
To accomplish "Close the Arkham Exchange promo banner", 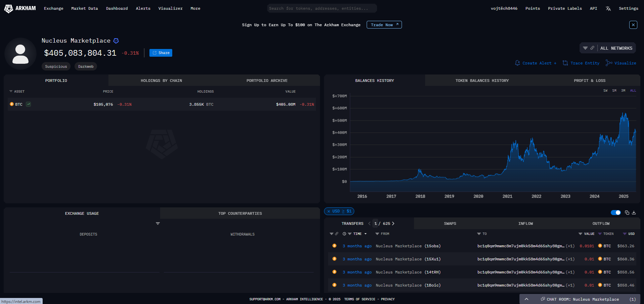I will coord(633,25).
